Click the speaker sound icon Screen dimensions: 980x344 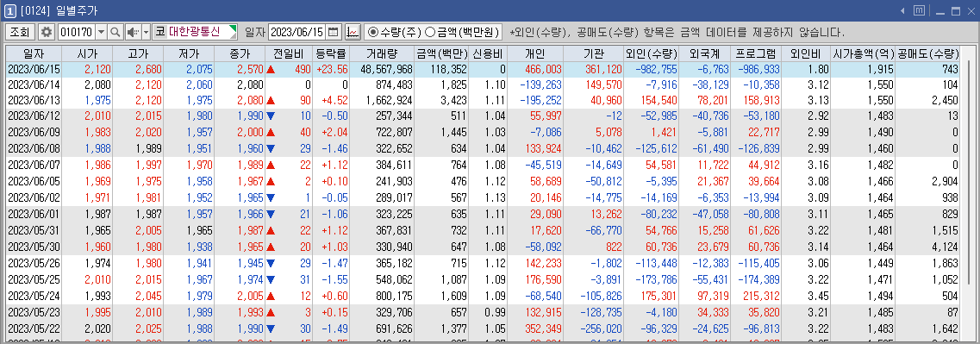133,32
